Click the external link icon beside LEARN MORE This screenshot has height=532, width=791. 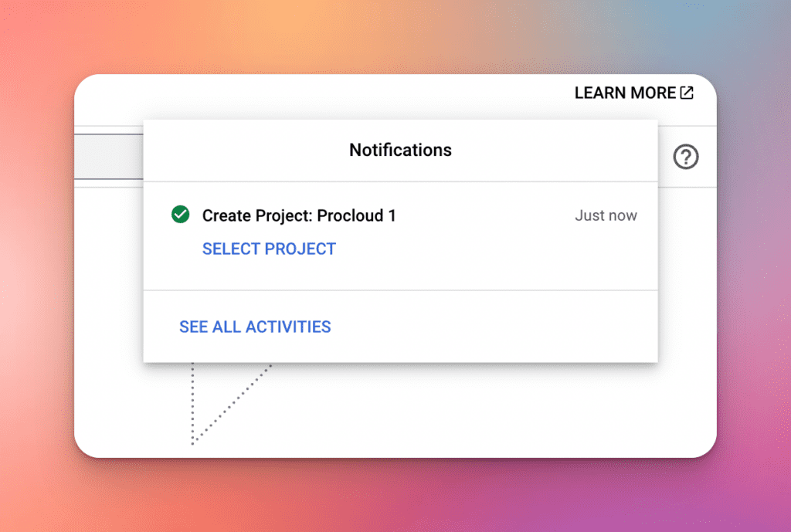(686, 93)
